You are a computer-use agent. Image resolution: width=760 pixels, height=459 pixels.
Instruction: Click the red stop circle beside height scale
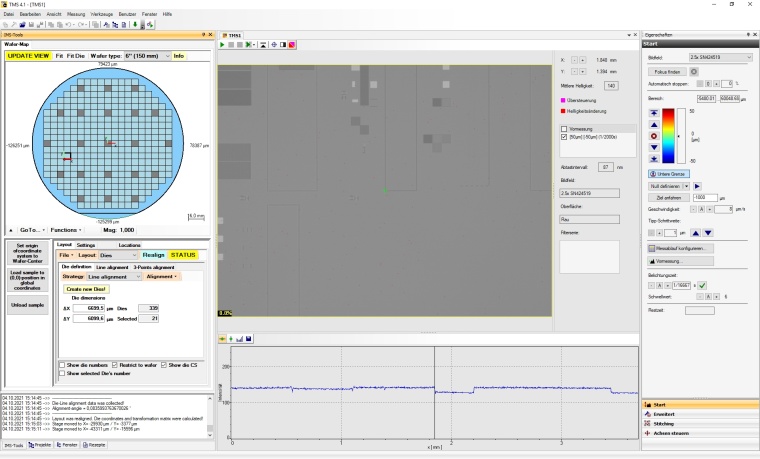(x=654, y=135)
